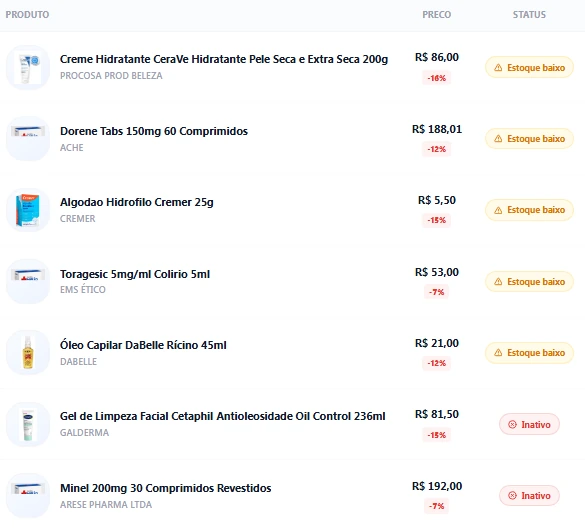The height and width of the screenshot is (531, 585).
Task: Open the Cetaphil gel product thumbnail
Action: (x=28, y=424)
